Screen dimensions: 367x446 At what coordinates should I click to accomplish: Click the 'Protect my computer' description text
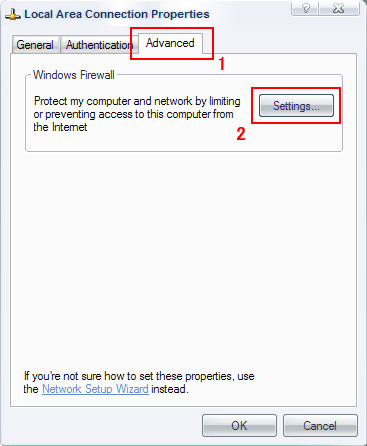pyautogui.click(x=137, y=114)
